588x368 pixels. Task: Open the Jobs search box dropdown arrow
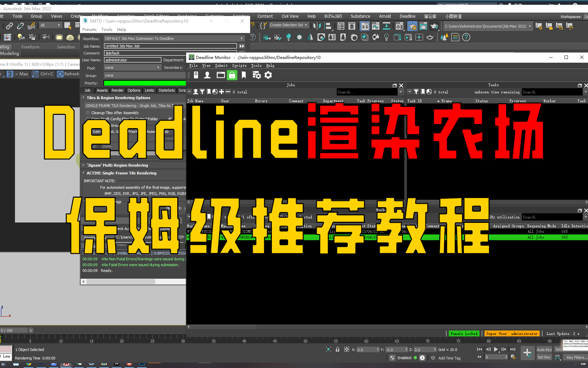click(x=401, y=92)
